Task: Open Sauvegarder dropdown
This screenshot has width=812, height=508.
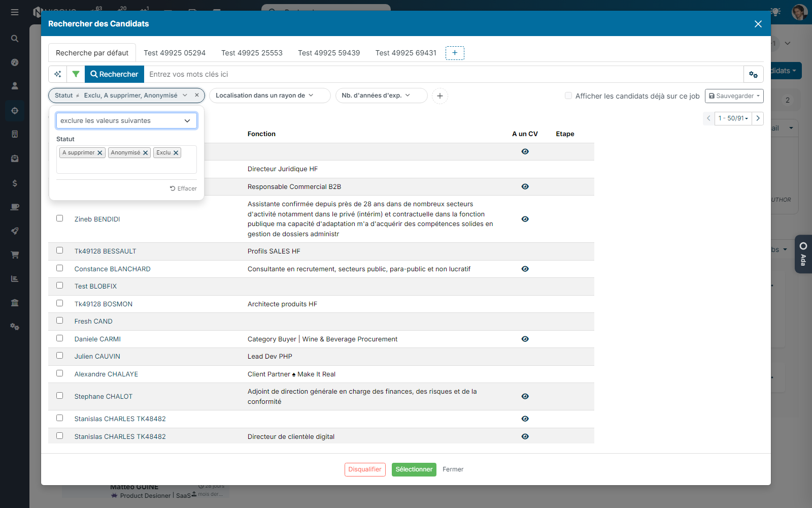Action: 734,96
